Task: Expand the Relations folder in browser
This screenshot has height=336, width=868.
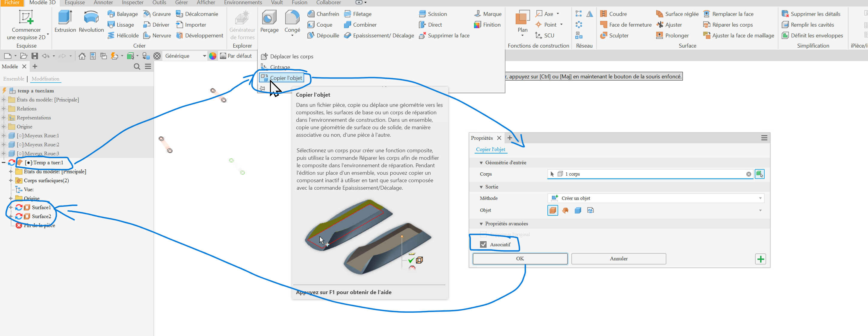Action: click(4, 109)
